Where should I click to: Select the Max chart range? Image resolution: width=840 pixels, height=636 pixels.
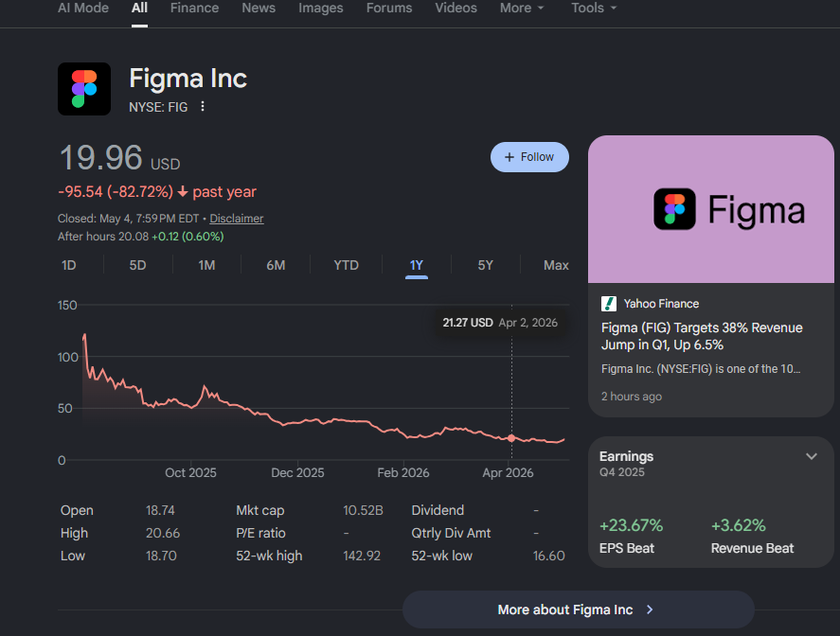click(556, 265)
